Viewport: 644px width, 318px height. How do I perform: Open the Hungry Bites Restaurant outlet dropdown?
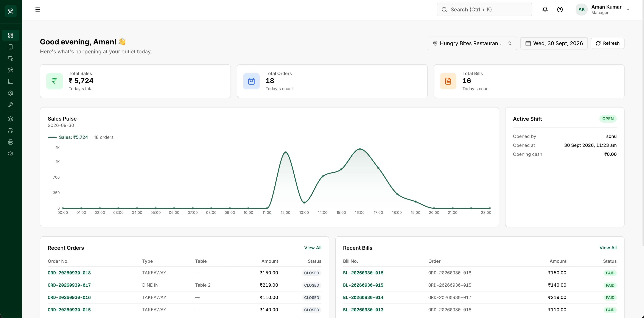(472, 43)
